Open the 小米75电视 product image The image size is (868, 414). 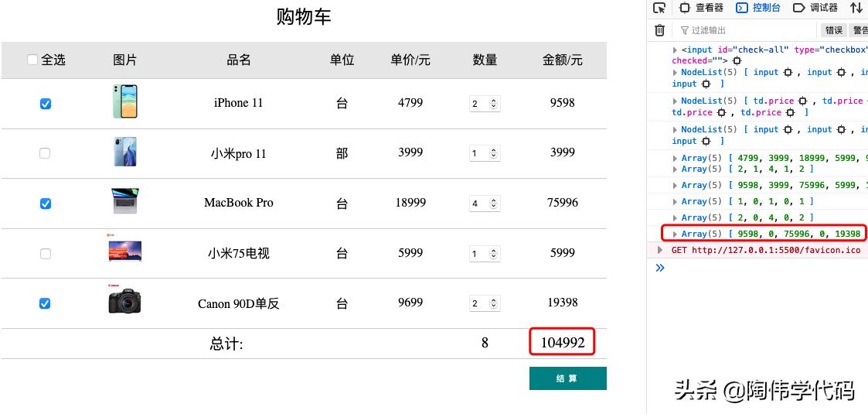point(124,248)
